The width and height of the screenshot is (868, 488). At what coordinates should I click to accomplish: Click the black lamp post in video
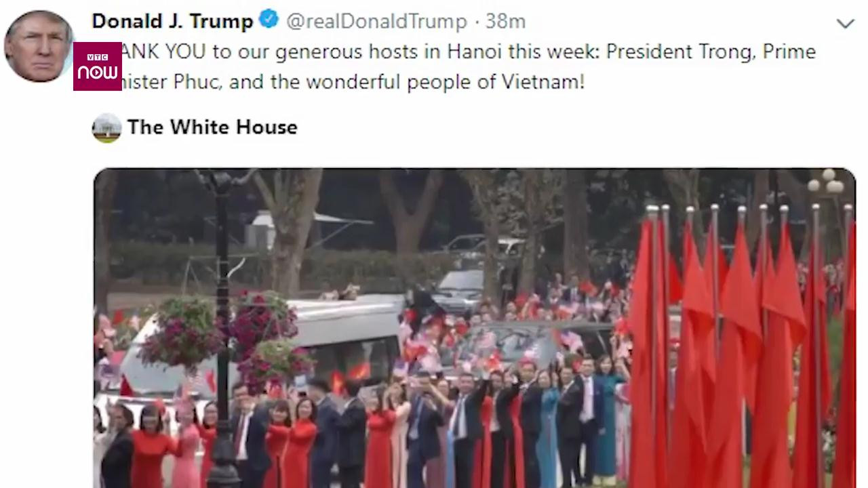222,325
